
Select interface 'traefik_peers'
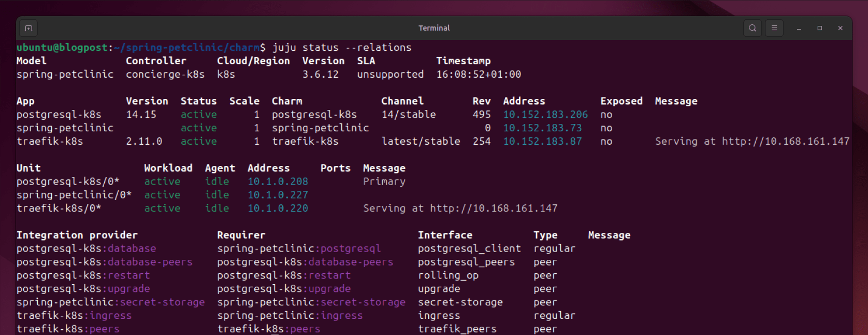pyautogui.click(x=457, y=329)
